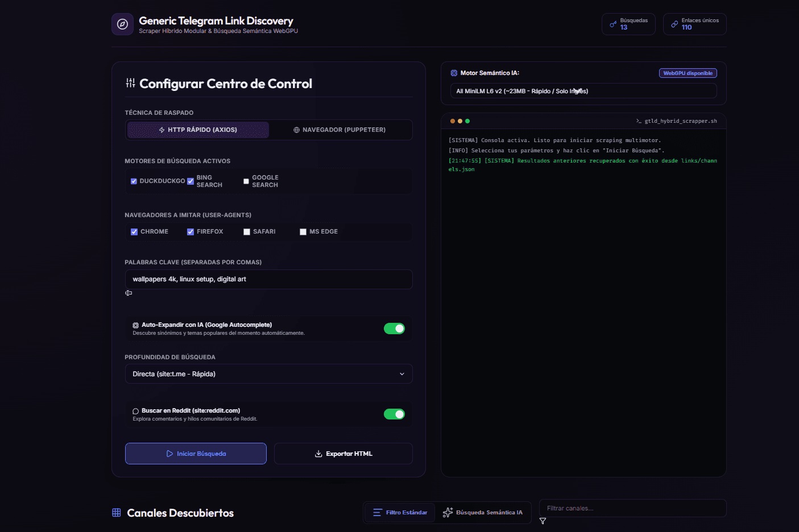Screen dimensions: 799x532
Task: Click the bubble icon beside Buscar en Reddit
Action: [x=135, y=411]
